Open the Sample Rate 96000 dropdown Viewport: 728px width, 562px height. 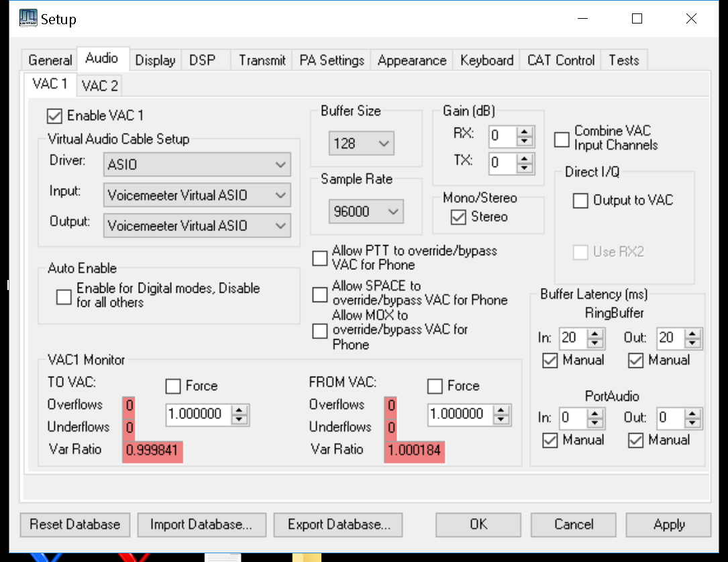point(366,212)
